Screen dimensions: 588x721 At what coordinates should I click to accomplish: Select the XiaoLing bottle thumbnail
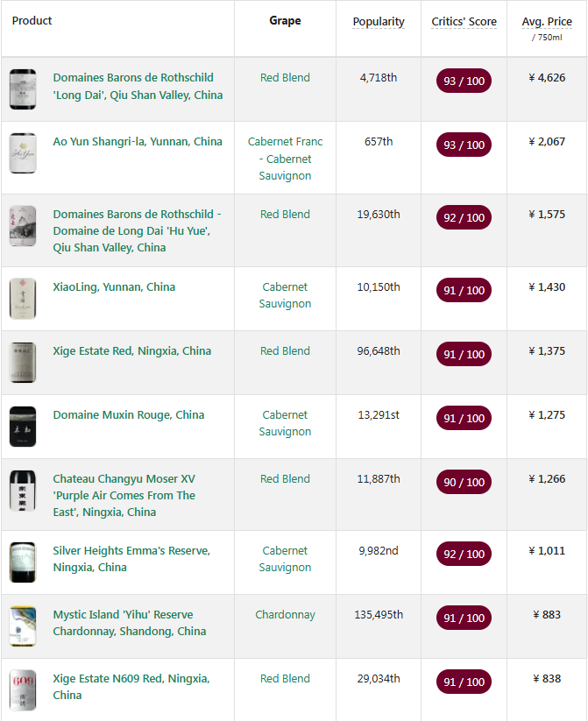click(23, 299)
